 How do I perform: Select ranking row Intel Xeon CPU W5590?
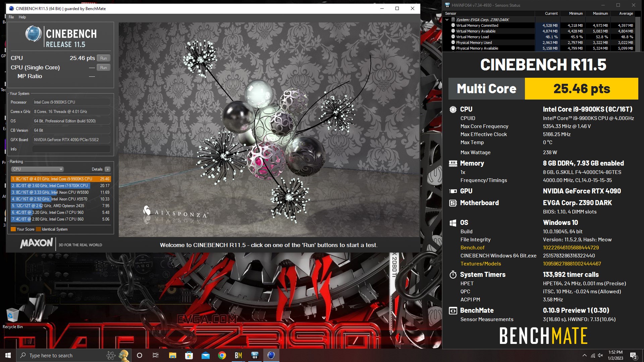(x=61, y=192)
